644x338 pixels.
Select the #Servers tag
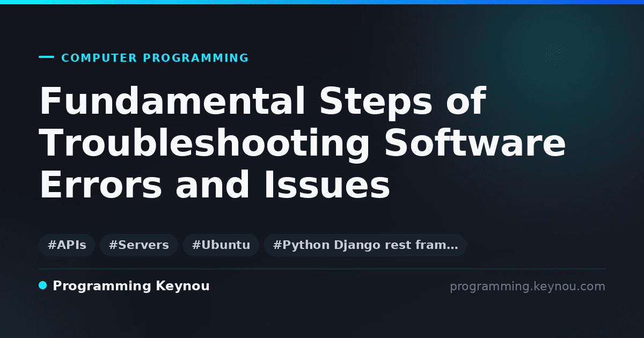(139, 245)
